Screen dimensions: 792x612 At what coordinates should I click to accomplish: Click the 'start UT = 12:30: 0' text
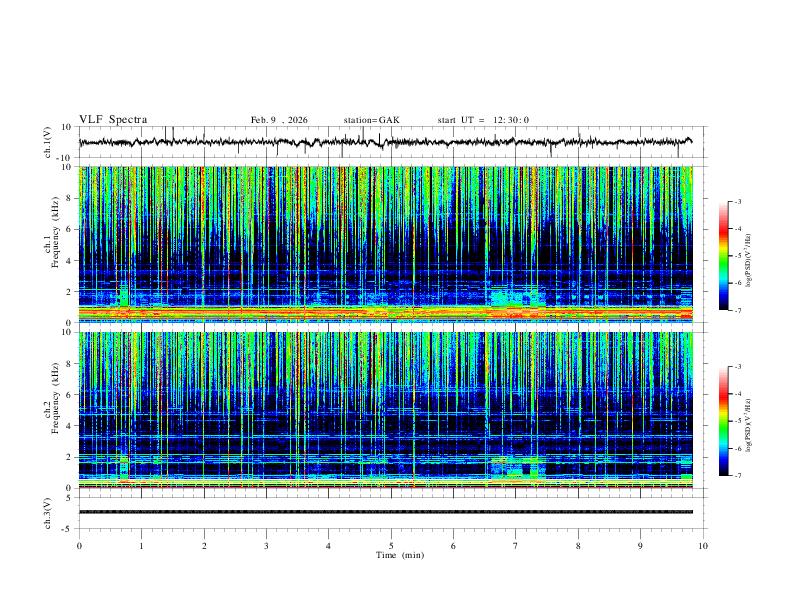point(483,120)
